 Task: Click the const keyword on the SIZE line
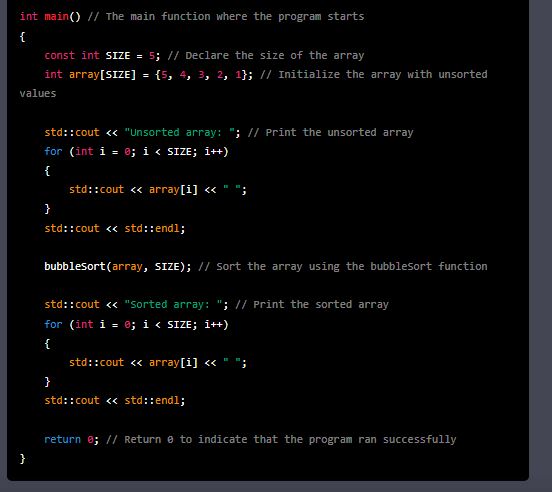(59, 56)
